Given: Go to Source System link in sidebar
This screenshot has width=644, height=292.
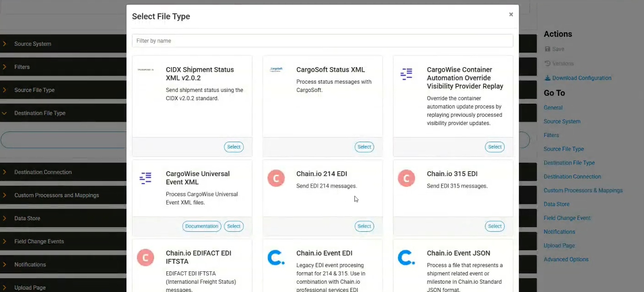Looking at the screenshot, I should pos(562,121).
